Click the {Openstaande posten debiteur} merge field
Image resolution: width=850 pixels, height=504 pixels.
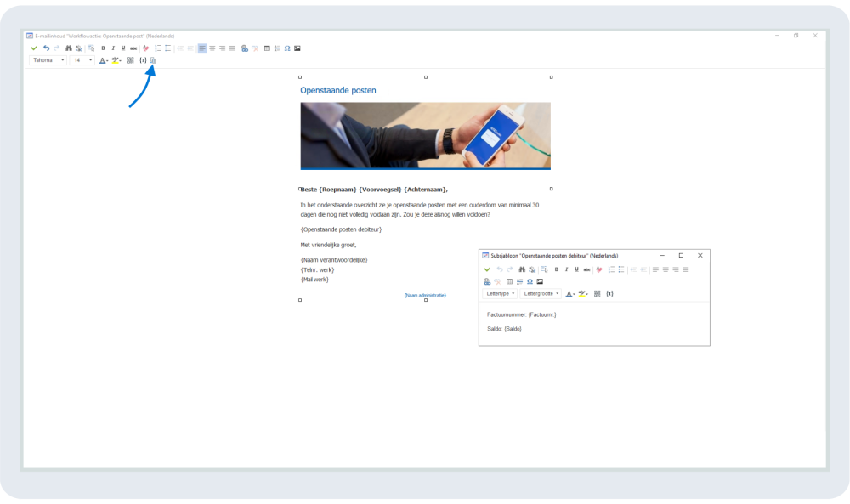pos(341,229)
